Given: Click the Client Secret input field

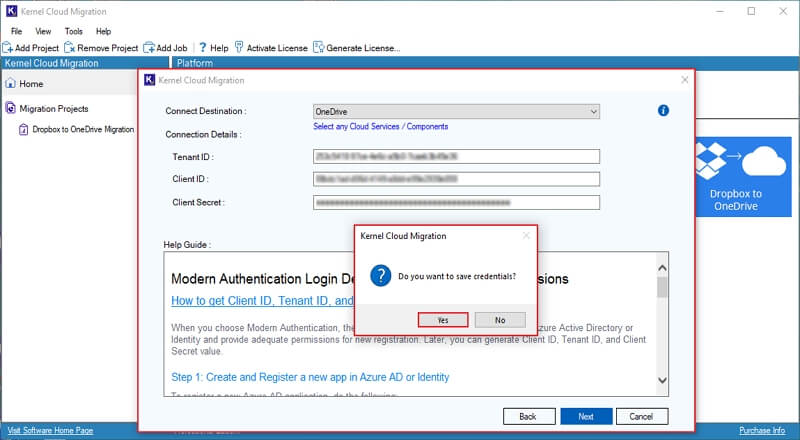Looking at the screenshot, I should pos(456,203).
